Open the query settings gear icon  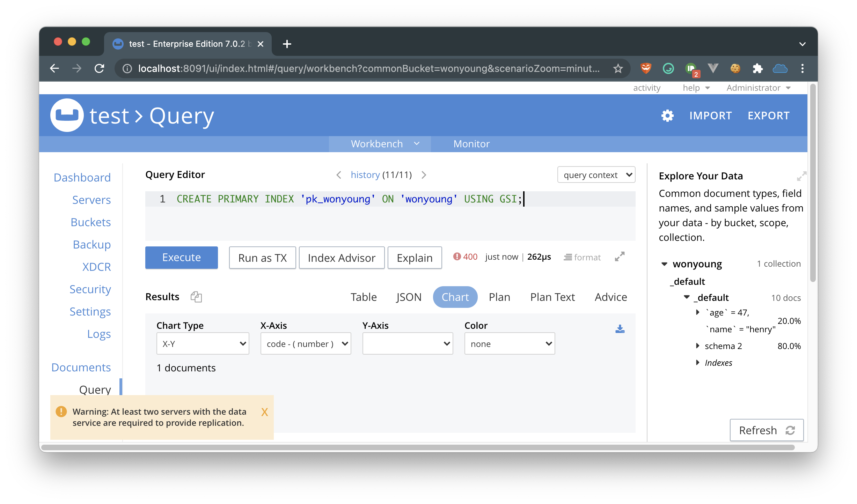(x=667, y=116)
